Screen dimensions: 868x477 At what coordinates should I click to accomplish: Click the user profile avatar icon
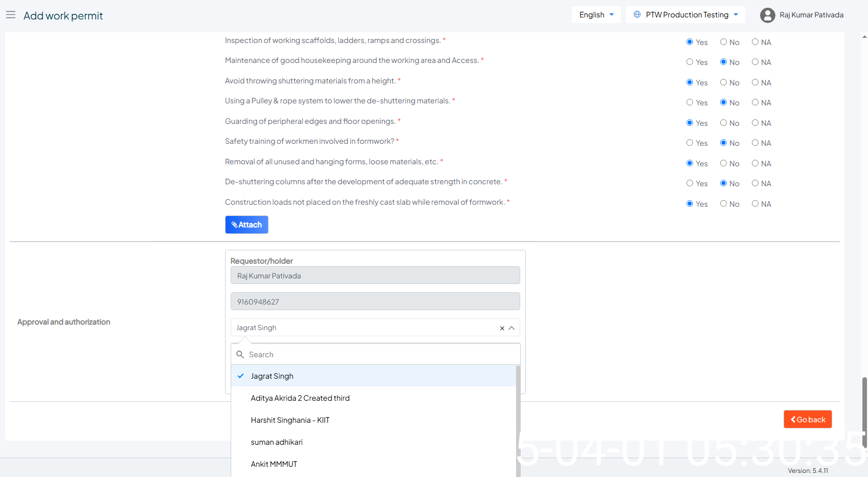tap(767, 15)
